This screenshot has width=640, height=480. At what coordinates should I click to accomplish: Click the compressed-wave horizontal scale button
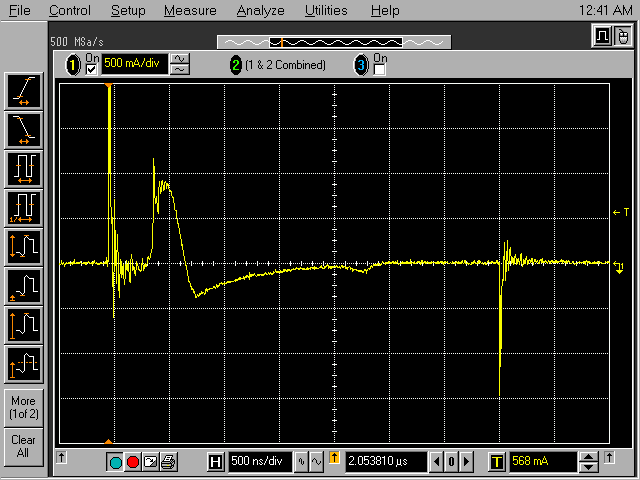click(x=301, y=462)
